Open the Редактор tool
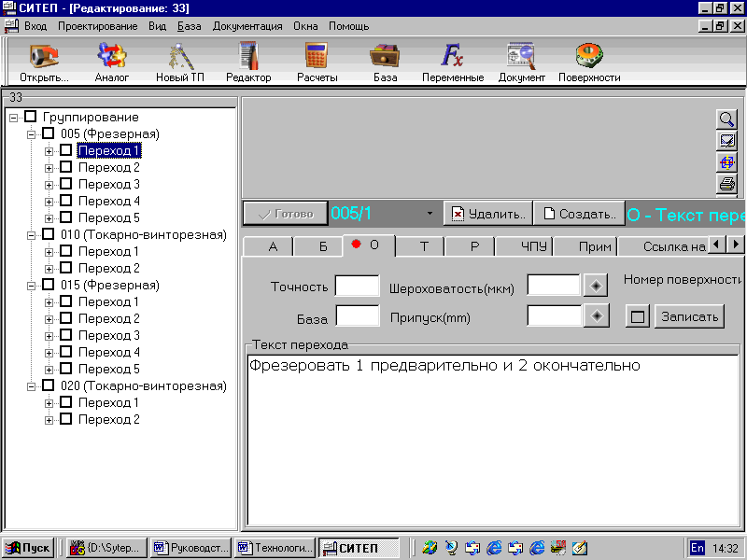This screenshot has width=747, height=560. 248,62
